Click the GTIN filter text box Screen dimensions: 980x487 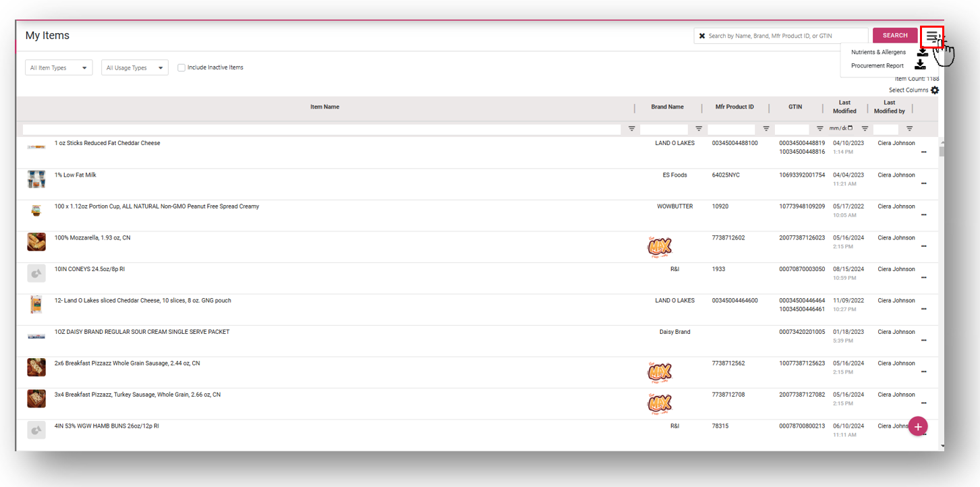coord(792,129)
